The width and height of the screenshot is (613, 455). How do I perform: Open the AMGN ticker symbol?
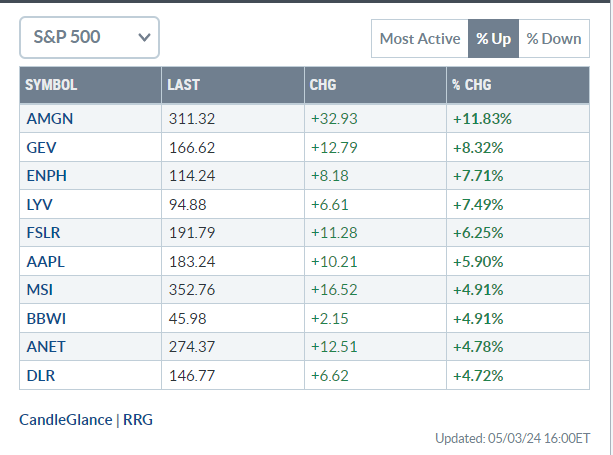click(x=50, y=118)
